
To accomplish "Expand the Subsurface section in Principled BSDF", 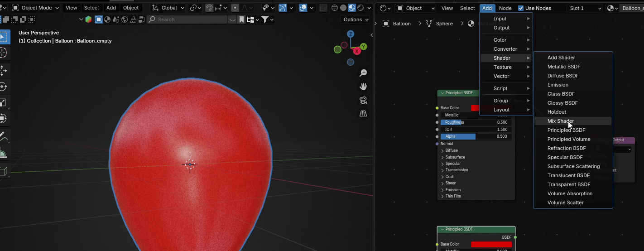I will pos(455,157).
